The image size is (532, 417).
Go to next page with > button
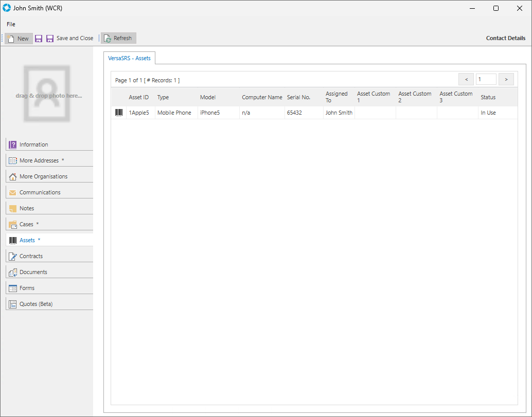(506, 79)
